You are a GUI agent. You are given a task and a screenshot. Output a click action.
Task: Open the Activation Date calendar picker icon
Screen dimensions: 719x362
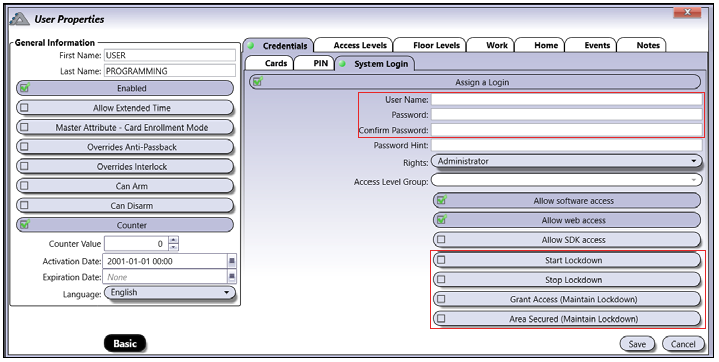point(232,262)
